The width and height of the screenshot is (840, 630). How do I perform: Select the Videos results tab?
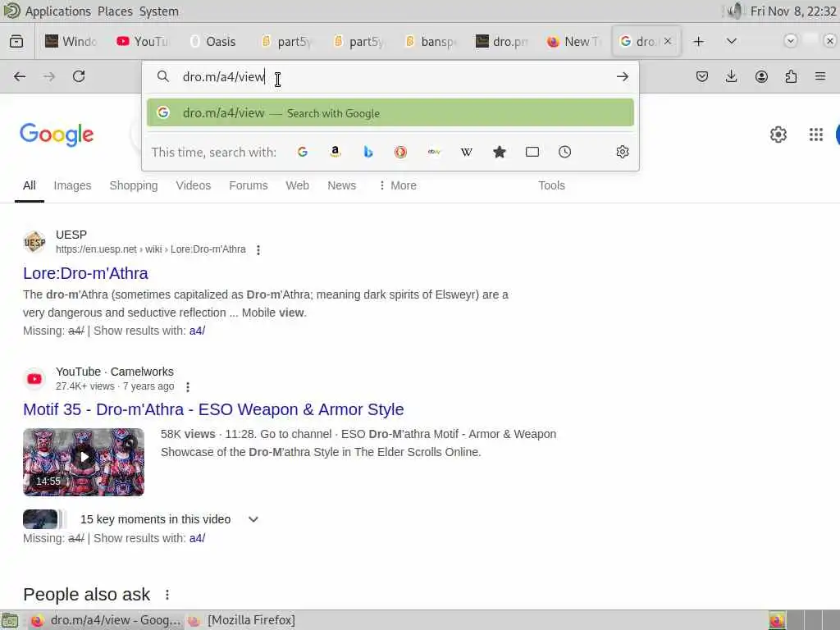[194, 185]
